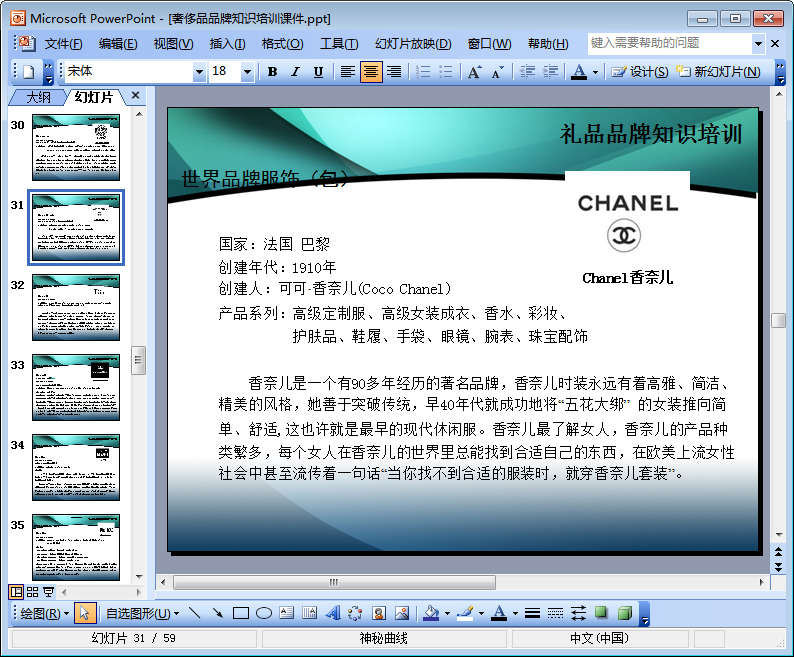794x657 pixels.
Task: Open the Draw menu
Action: (44, 614)
